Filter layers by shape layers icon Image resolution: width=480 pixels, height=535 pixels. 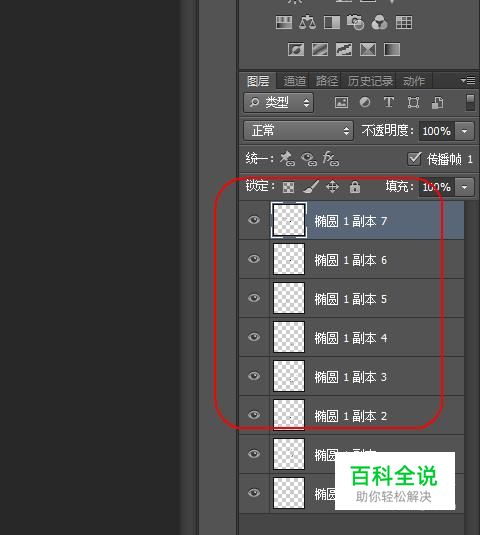pyautogui.click(x=413, y=102)
